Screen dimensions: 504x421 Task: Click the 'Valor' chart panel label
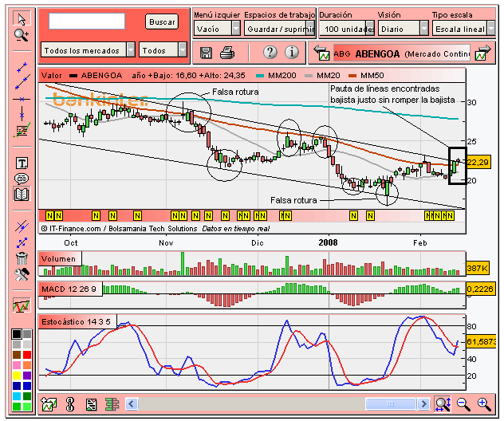click(51, 76)
